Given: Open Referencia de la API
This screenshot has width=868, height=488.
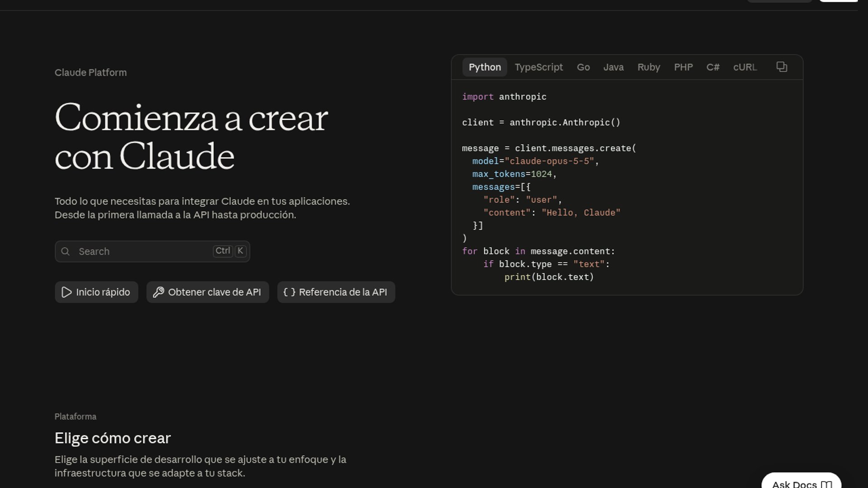Looking at the screenshot, I should tap(336, 292).
